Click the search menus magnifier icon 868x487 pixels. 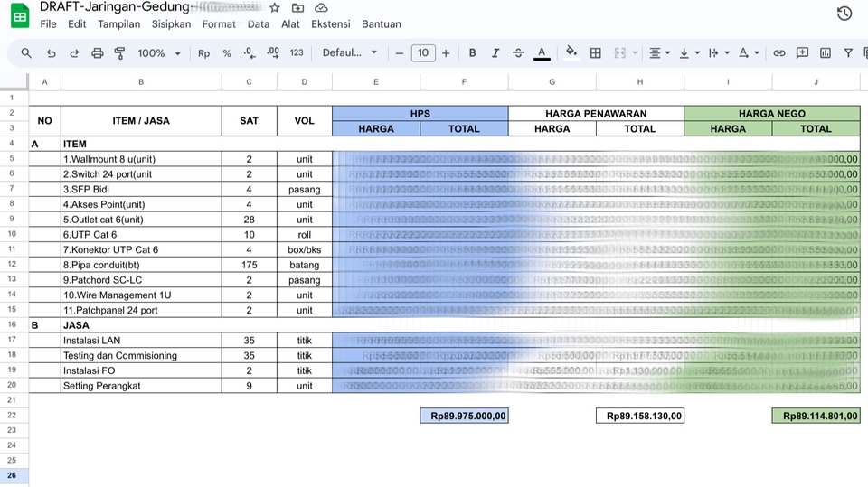(26, 53)
